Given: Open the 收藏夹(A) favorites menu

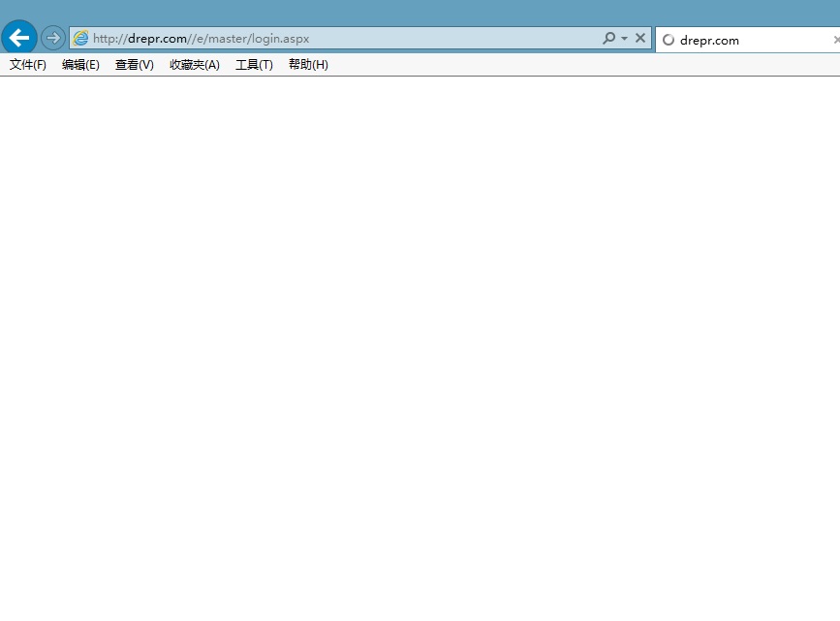Looking at the screenshot, I should tap(194, 65).
